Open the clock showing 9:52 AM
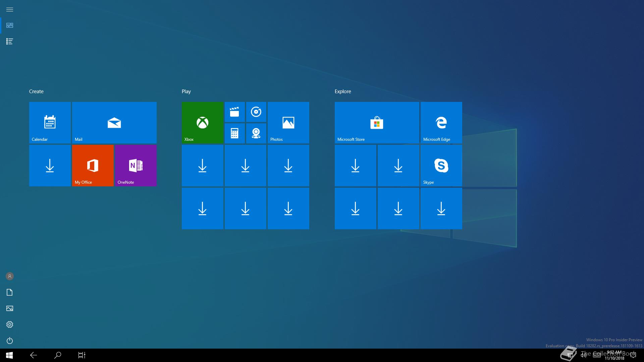 click(614, 355)
